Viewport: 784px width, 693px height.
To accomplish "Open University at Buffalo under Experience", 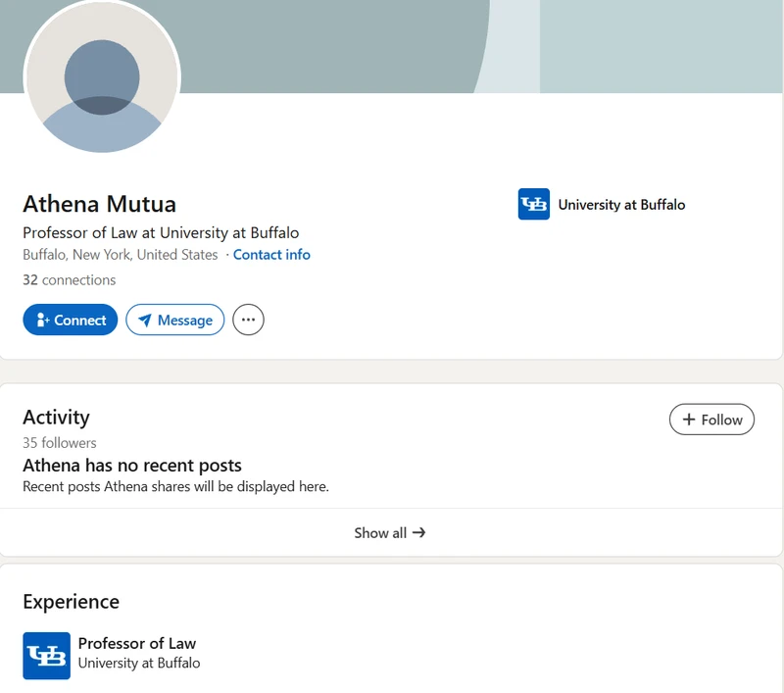I will (x=139, y=663).
